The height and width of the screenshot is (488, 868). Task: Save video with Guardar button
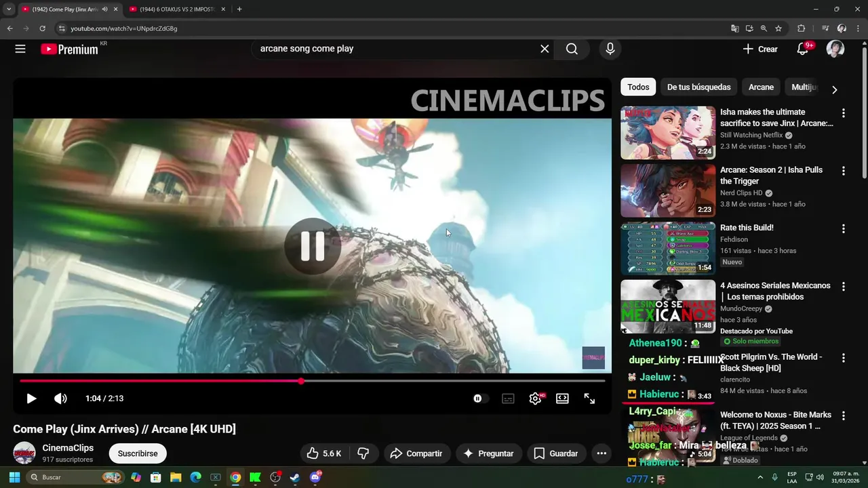tap(556, 453)
